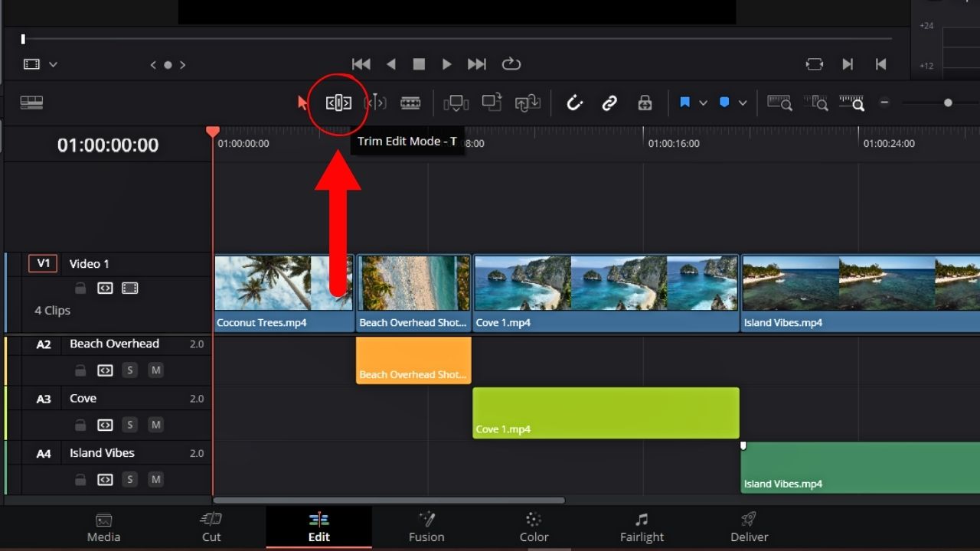Screen dimensions: 980x551
Task: Mute the A4 Island Vibes track
Action: point(155,480)
